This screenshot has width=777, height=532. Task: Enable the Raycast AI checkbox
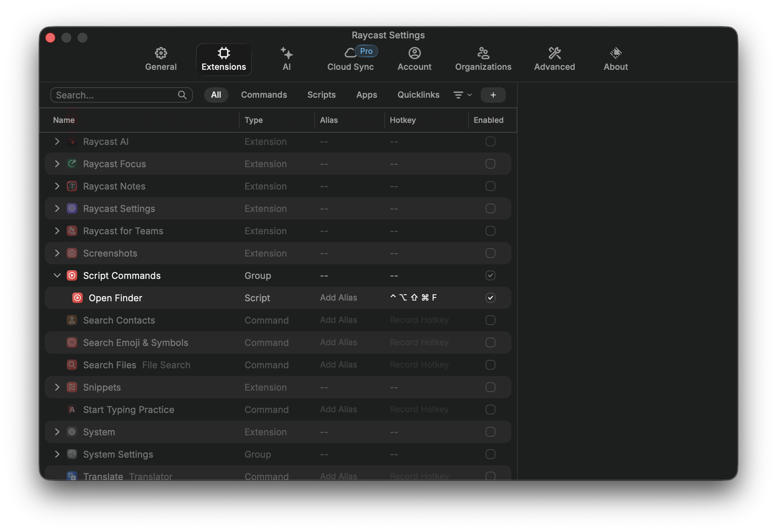490,141
